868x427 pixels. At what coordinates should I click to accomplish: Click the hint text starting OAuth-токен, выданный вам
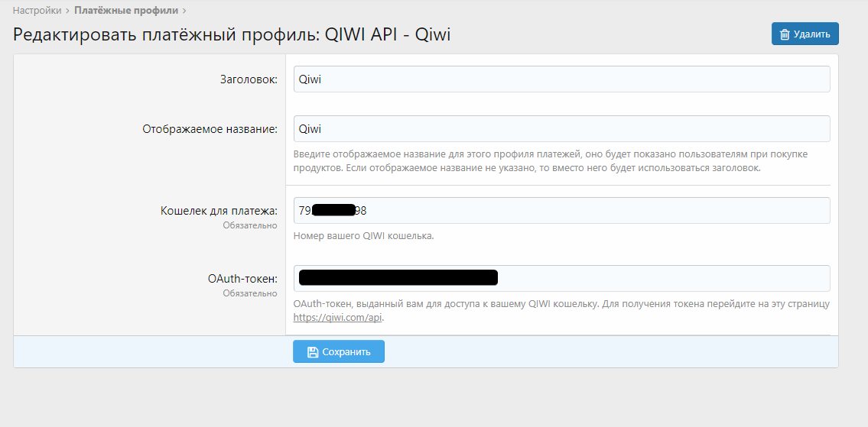(562, 311)
